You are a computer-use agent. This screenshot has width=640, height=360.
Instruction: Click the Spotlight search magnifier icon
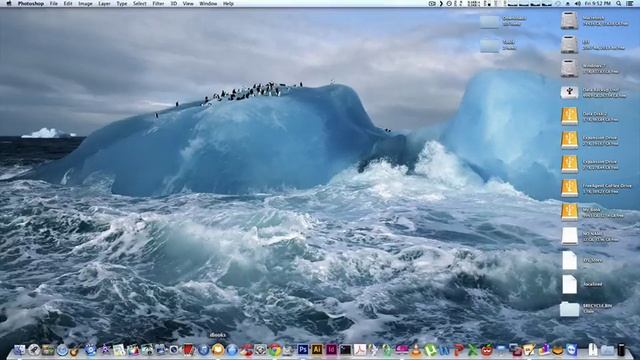point(619,3)
